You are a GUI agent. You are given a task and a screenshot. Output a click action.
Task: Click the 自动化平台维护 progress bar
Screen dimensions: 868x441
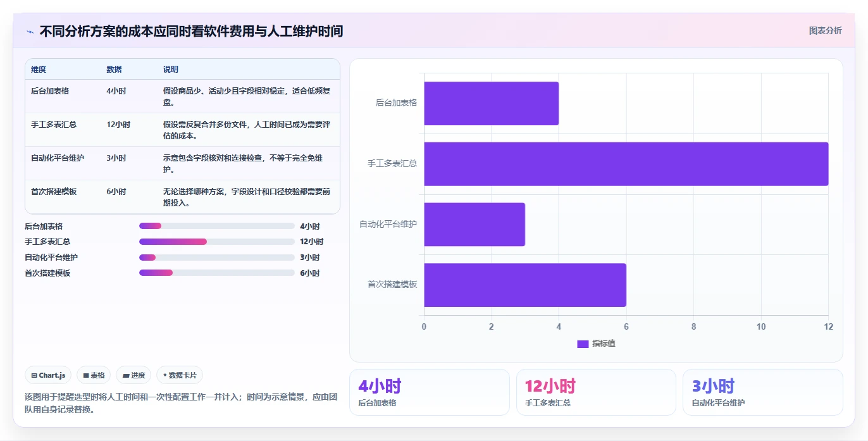click(217, 257)
